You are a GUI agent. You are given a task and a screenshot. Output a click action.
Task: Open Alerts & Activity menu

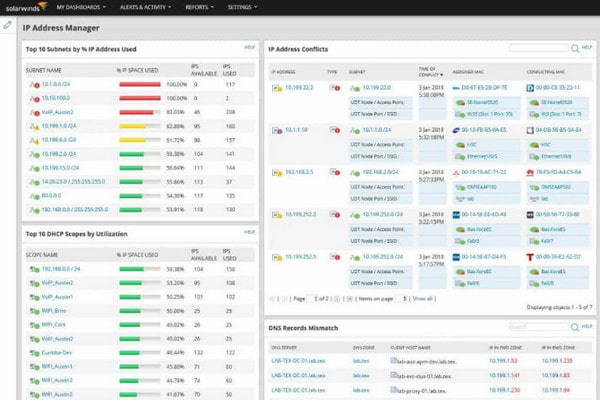pos(145,7)
